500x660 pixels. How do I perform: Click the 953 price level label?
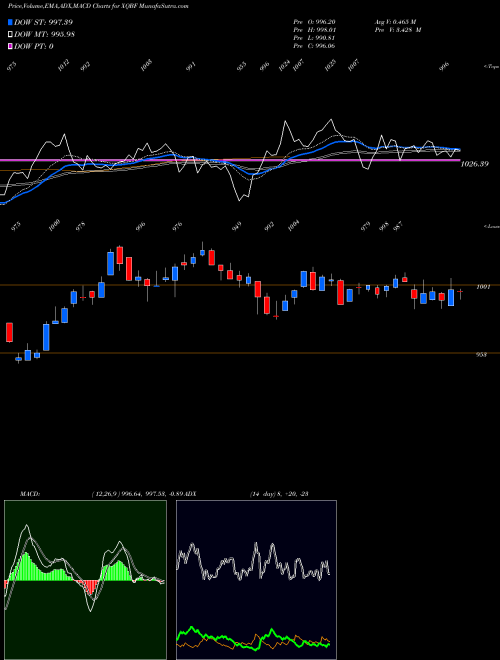point(481,354)
